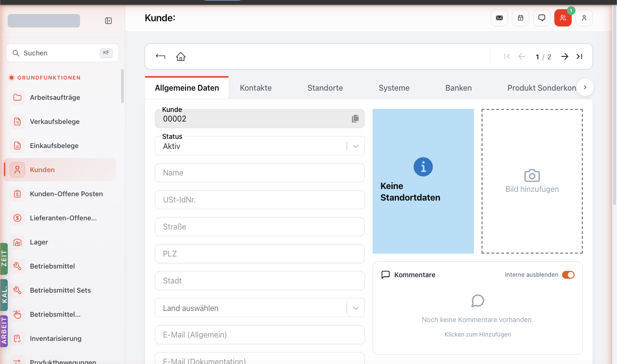Click the Arbeitsaufträge folder icon

(x=17, y=97)
